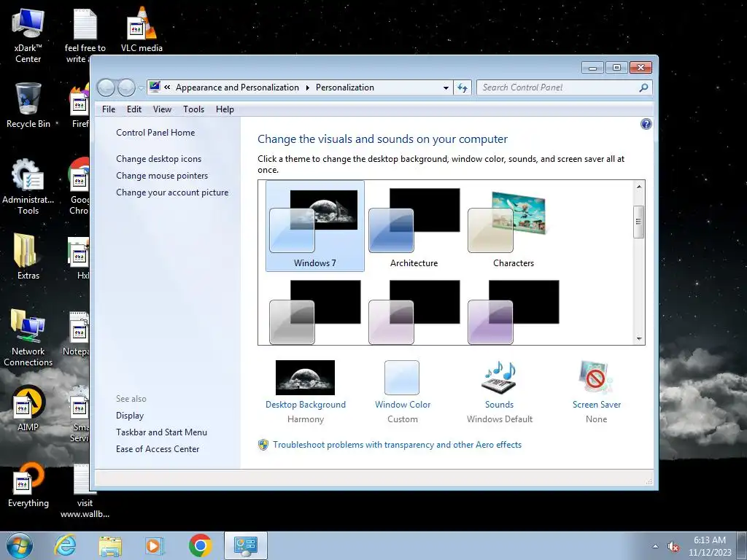Select the Characters theme
Screen dimensions: 747x560
coord(513,226)
